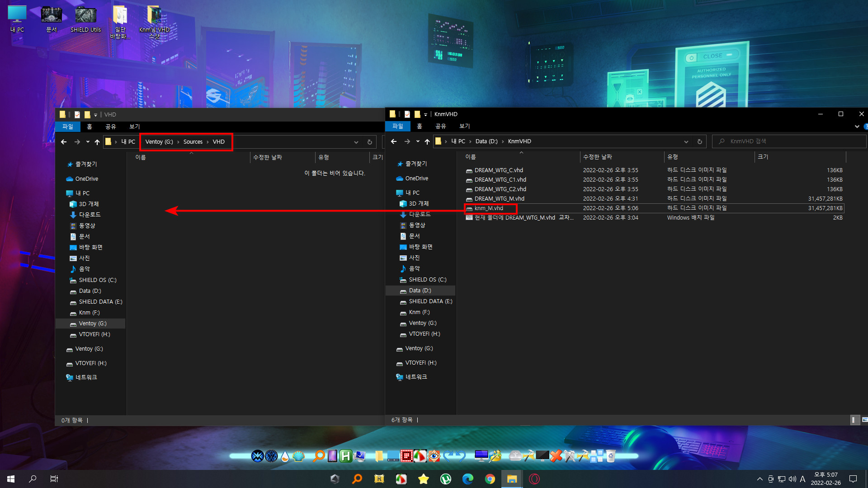Open the seashell dock icon
This screenshot has width=868, height=488.
[x=298, y=456]
